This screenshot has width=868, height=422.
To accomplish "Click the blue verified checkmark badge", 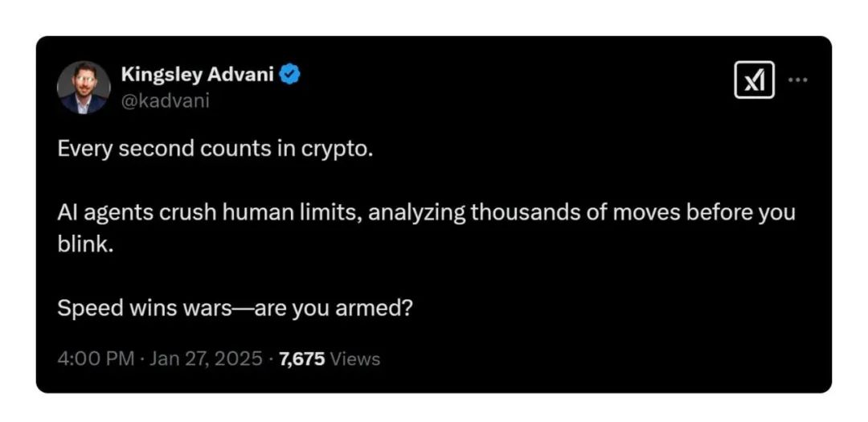I will pos(290,75).
